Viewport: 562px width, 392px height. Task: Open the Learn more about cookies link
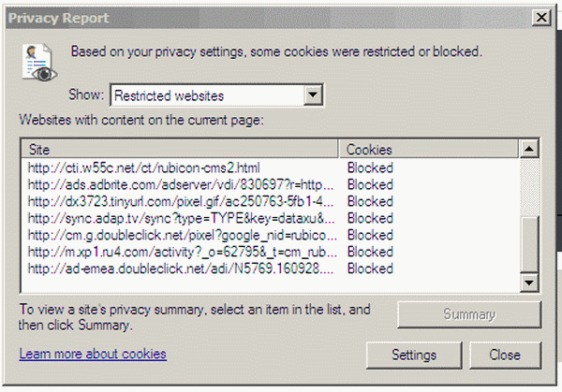point(93,354)
